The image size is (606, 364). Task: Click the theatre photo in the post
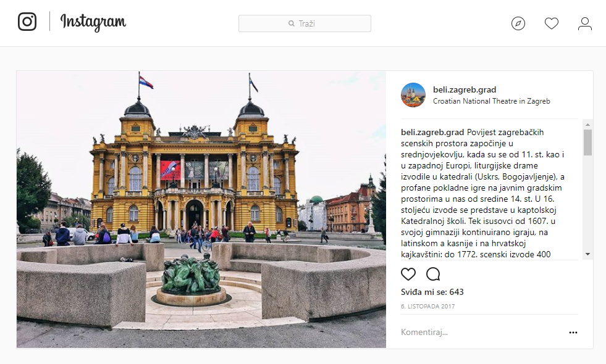pyautogui.click(x=201, y=210)
